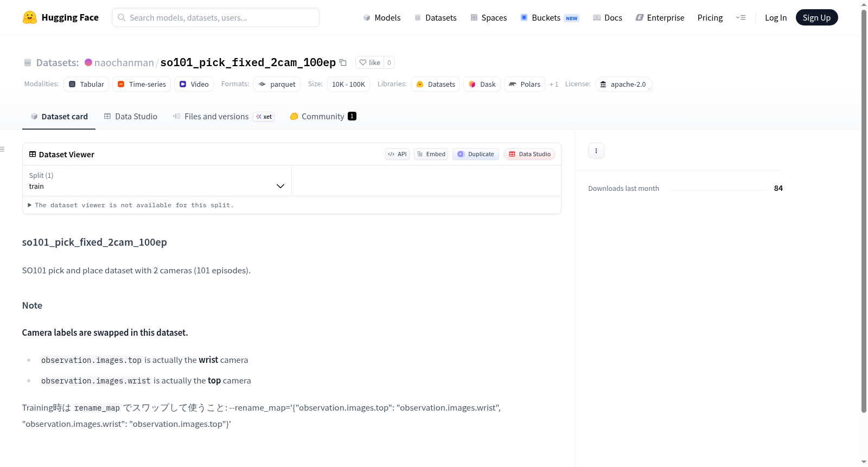
Task: Click the 'so101_pick_fixed_2cam_100ep' card heading
Action: (94, 242)
